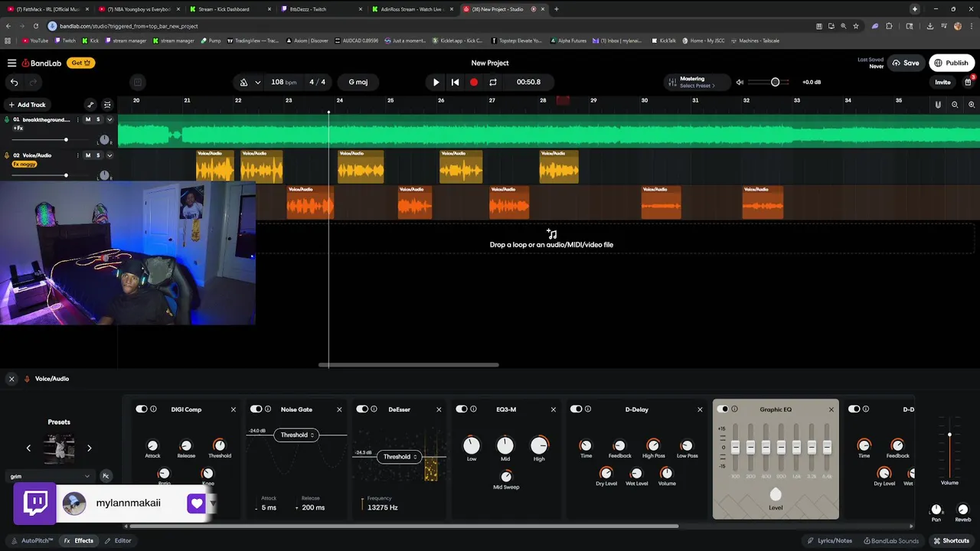The image size is (980, 551).
Task: Zoom out of the timeline
Action: [955, 105]
